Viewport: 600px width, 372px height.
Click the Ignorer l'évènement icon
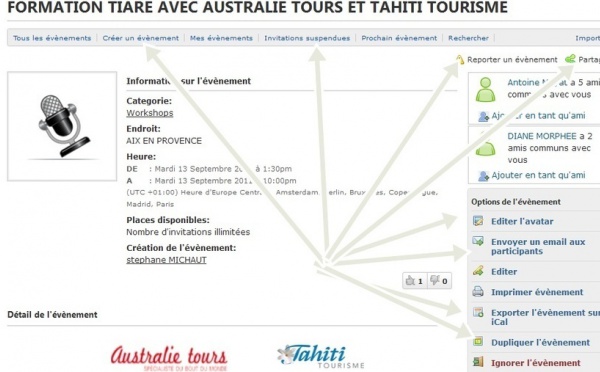478,362
